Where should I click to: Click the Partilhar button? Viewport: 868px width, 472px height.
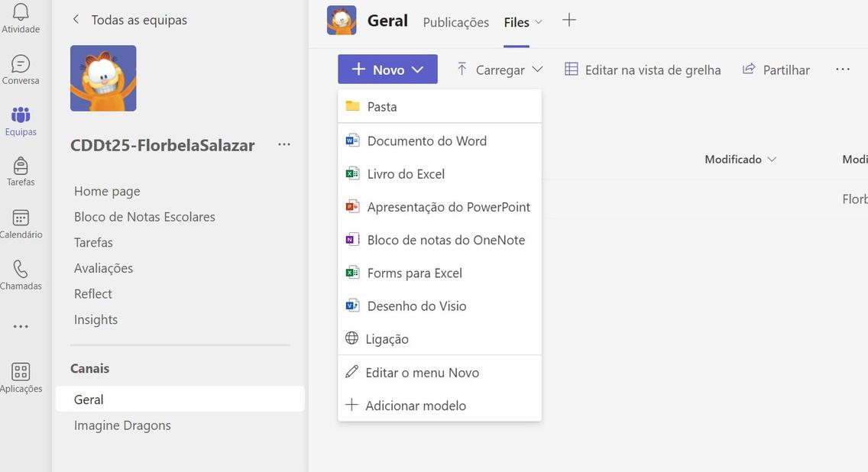(776, 70)
